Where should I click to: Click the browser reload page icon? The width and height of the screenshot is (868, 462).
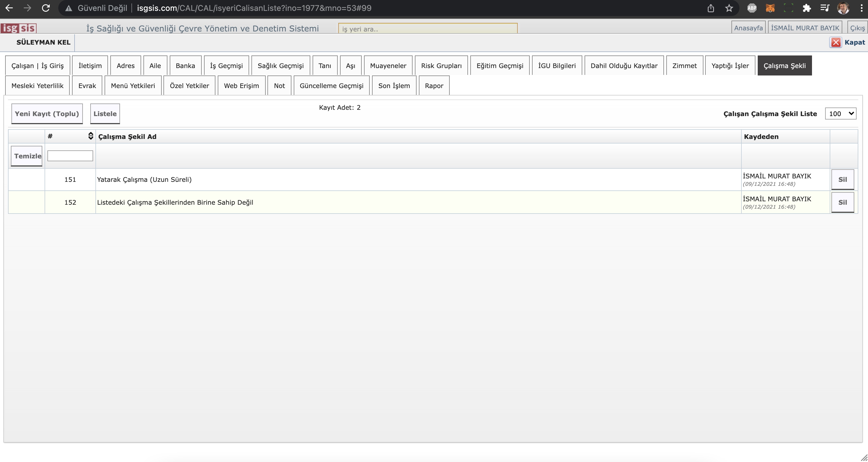pos(46,8)
